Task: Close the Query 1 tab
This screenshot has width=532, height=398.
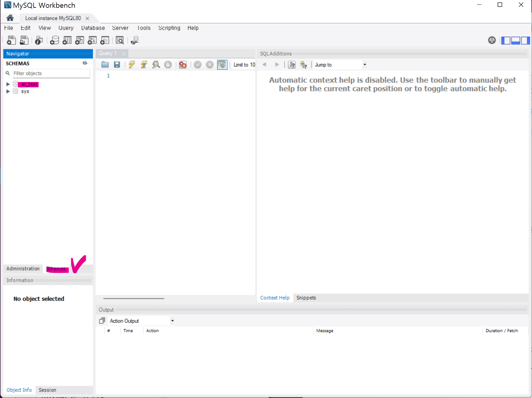Action: (123, 53)
